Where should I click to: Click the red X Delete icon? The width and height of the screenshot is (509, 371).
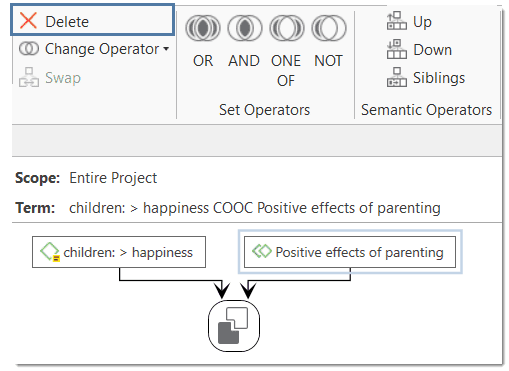(x=28, y=21)
